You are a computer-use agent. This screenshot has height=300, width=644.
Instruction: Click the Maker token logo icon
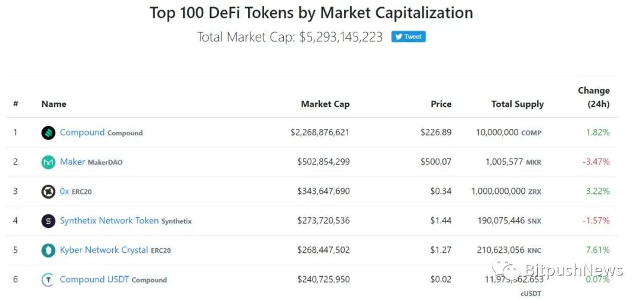click(x=48, y=162)
